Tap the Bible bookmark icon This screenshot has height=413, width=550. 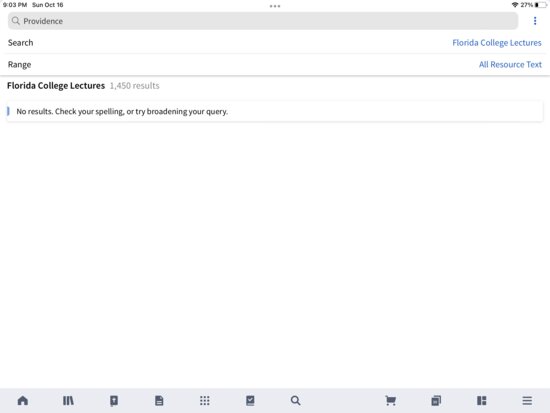pyautogui.click(x=114, y=401)
